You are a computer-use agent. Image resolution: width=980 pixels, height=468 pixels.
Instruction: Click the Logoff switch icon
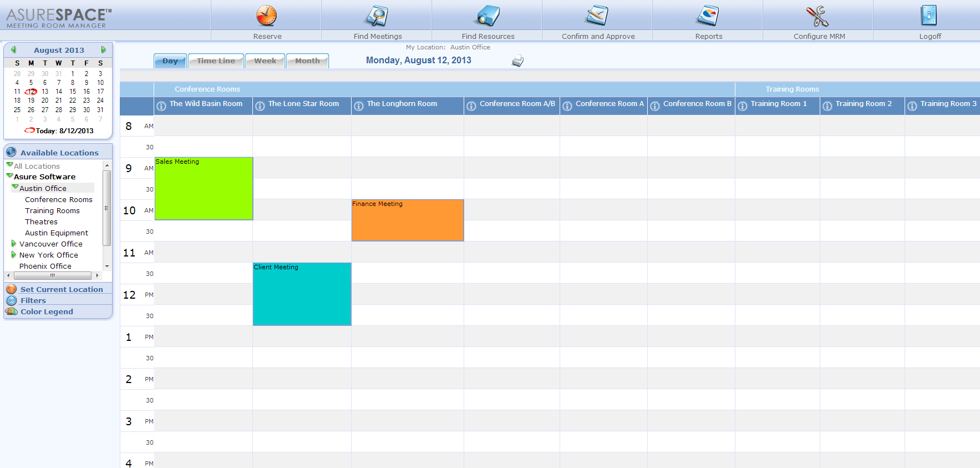(929, 16)
